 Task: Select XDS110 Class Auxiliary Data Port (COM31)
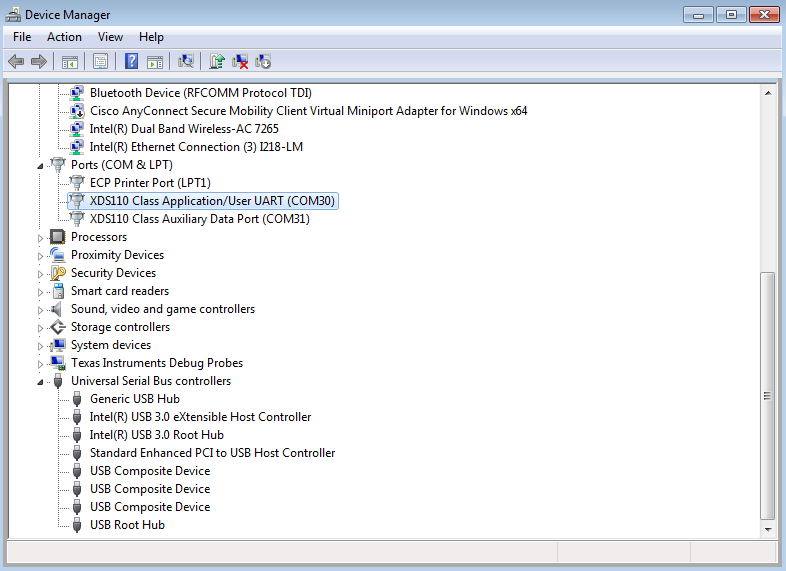(x=200, y=219)
